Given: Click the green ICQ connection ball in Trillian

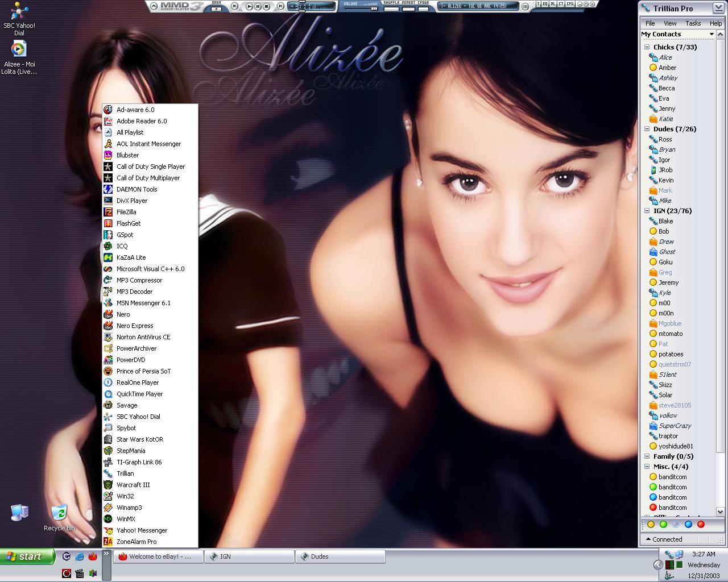Looking at the screenshot, I should click(663, 524).
